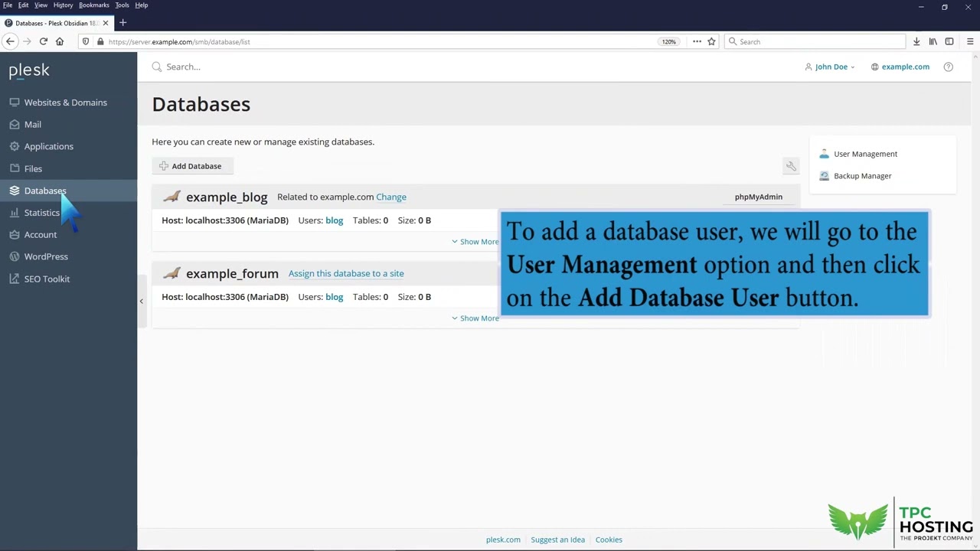Open the Edit menu
Screen dimensions: 980x551
[x=24, y=5]
